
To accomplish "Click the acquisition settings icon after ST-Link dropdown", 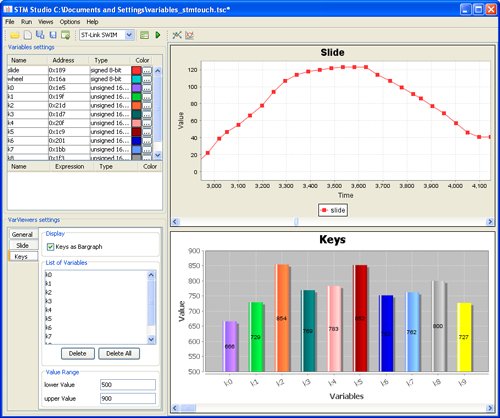I will [144, 35].
